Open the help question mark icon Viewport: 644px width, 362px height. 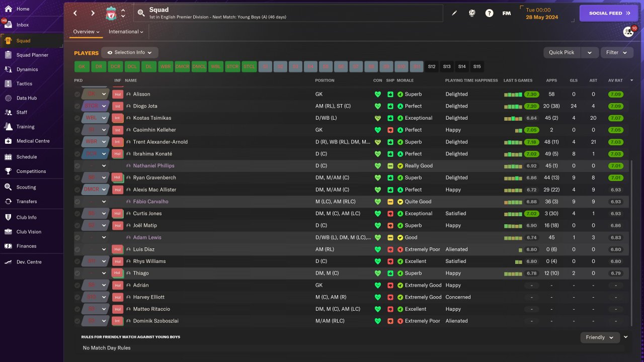pos(489,13)
